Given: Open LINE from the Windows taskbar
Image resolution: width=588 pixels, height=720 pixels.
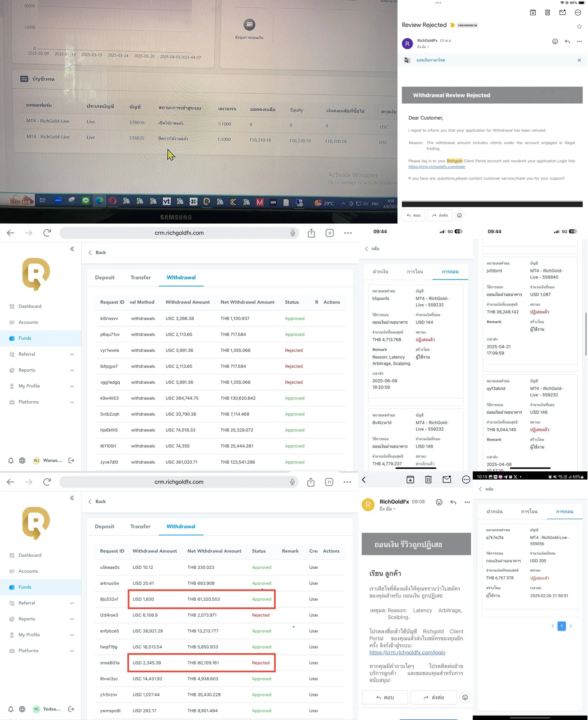Looking at the screenshot, I should [86, 201].
